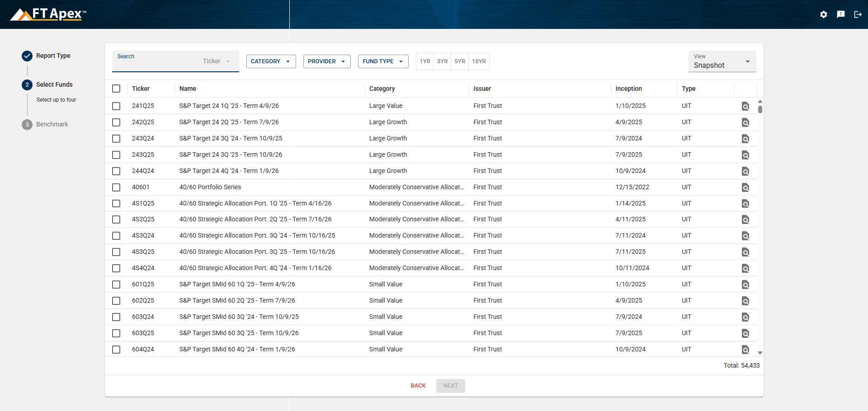This screenshot has width=868, height=411.
Task: Open the Ticker search-type dropdown
Action: 217,61
